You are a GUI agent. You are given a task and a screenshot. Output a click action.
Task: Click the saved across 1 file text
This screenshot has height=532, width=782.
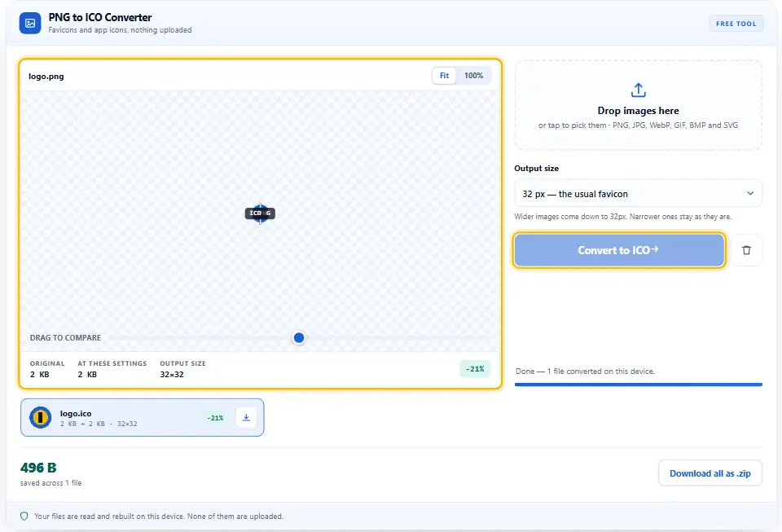click(51, 482)
